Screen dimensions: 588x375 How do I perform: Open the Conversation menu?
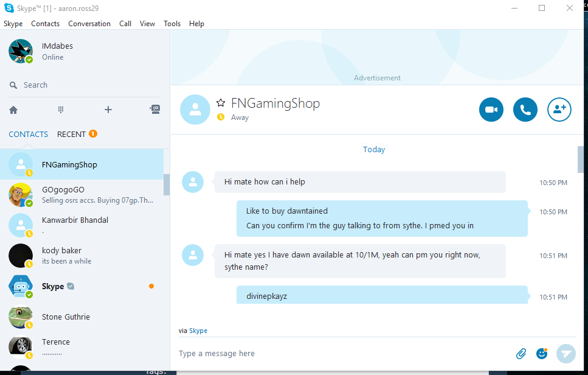[89, 24]
